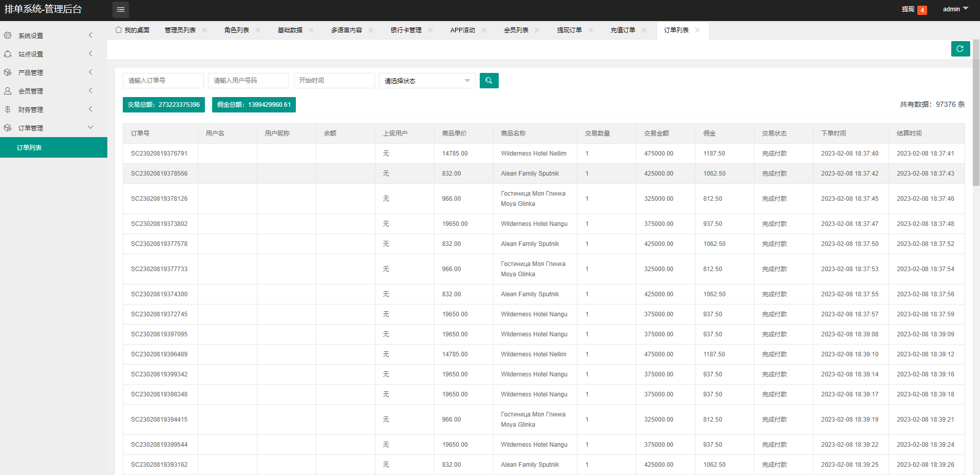980x475 pixels.
Task: Click the hamburger menu icon to collapse sidebar
Action: [x=120, y=9]
